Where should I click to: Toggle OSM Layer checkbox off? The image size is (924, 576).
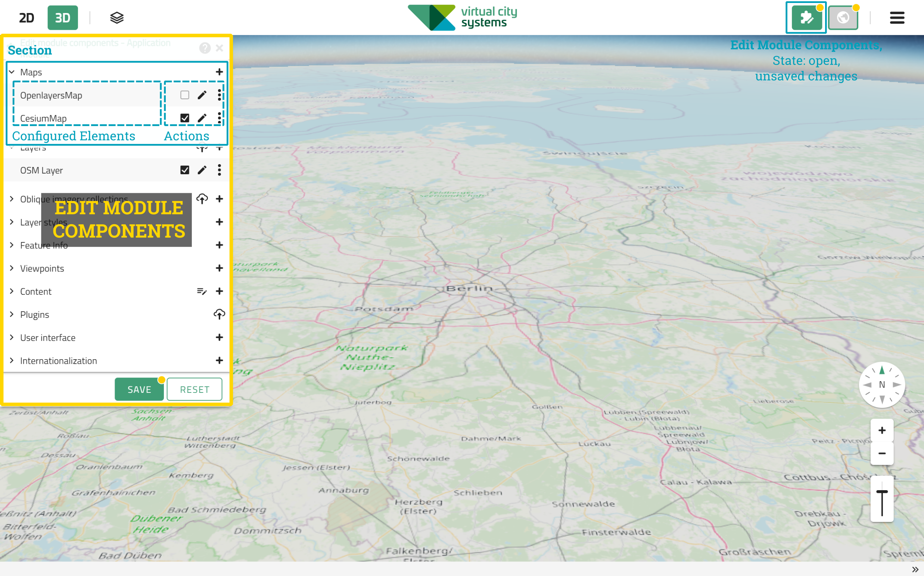click(x=184, y=170)
